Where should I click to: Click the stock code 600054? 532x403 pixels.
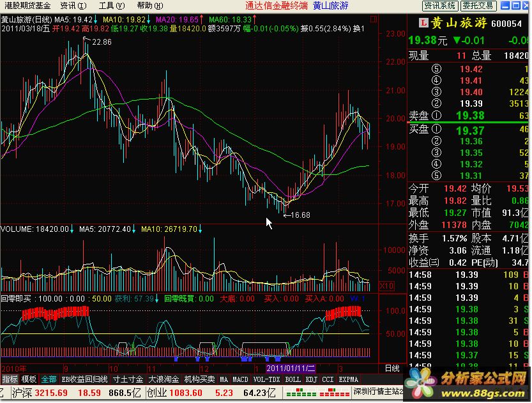[x=506, y=24]
